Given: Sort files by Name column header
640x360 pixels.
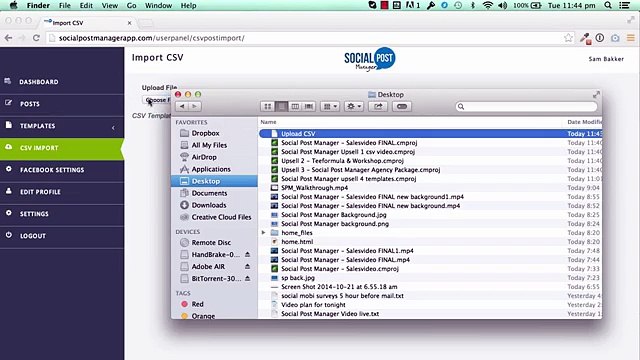Looking at the screenshot, I should click(x=268, y=122).
